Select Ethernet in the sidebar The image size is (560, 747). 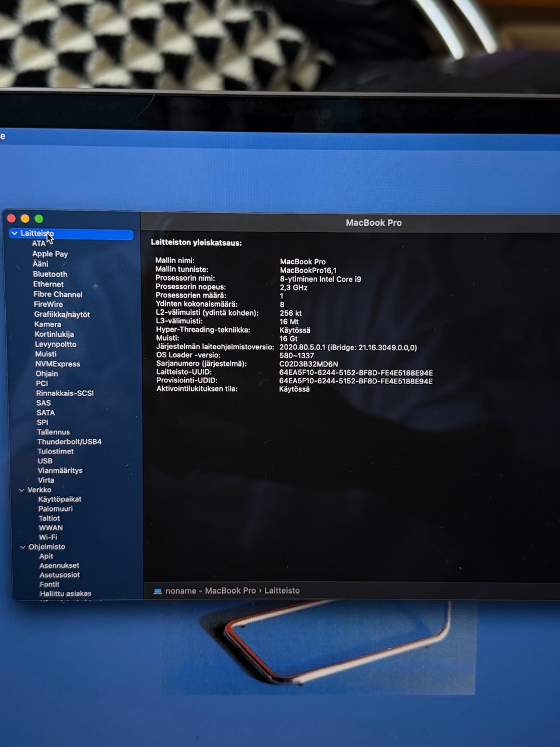click(x=48, y=284)
